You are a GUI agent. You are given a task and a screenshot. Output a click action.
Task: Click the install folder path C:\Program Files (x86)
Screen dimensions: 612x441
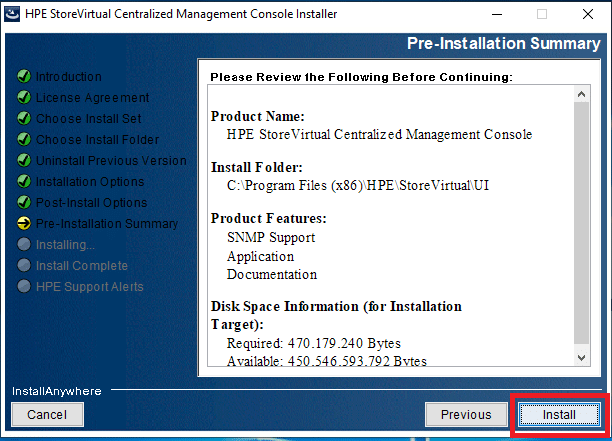click(358, 185)
